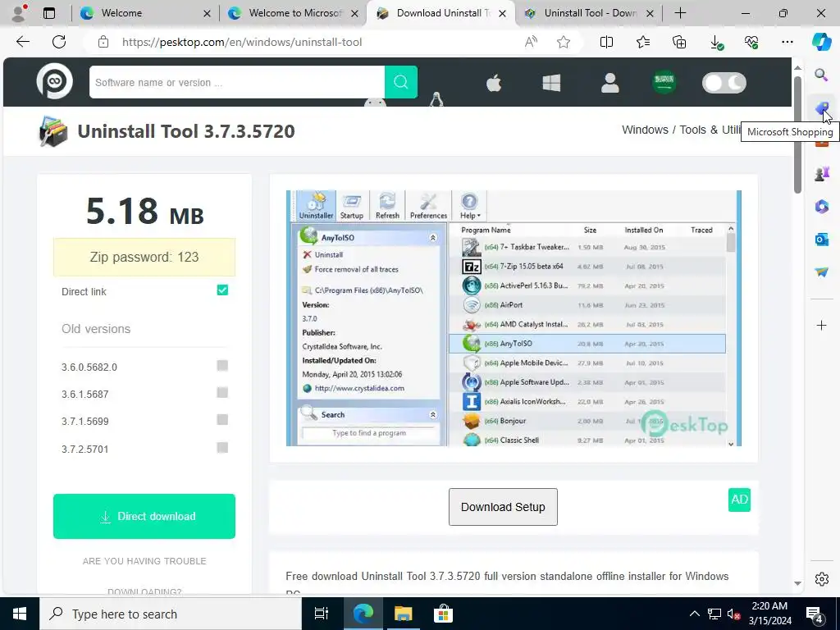Refresh the current page

click(59, 42)
